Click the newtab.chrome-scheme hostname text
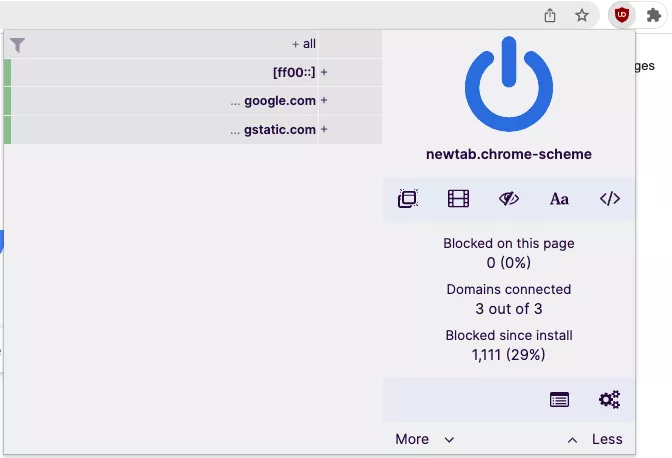The height and width of the screenshot is (458, 672). (509, 154)
